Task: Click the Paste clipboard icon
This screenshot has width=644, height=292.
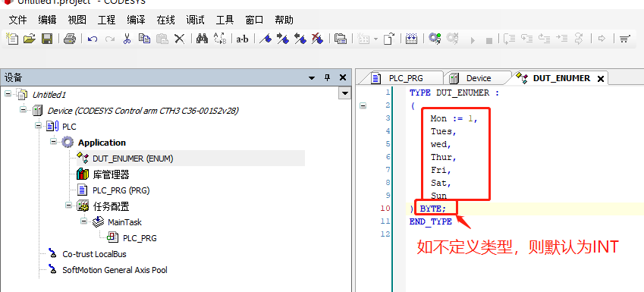Action: [x=162, y=39]
